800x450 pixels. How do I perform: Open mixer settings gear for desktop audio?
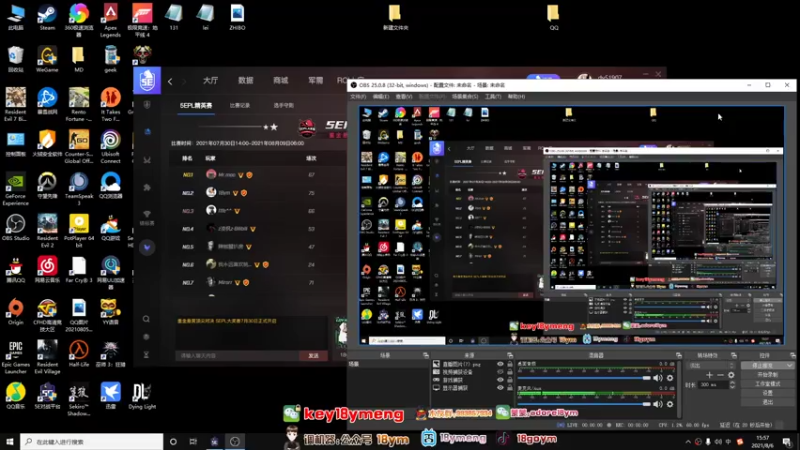670,378
